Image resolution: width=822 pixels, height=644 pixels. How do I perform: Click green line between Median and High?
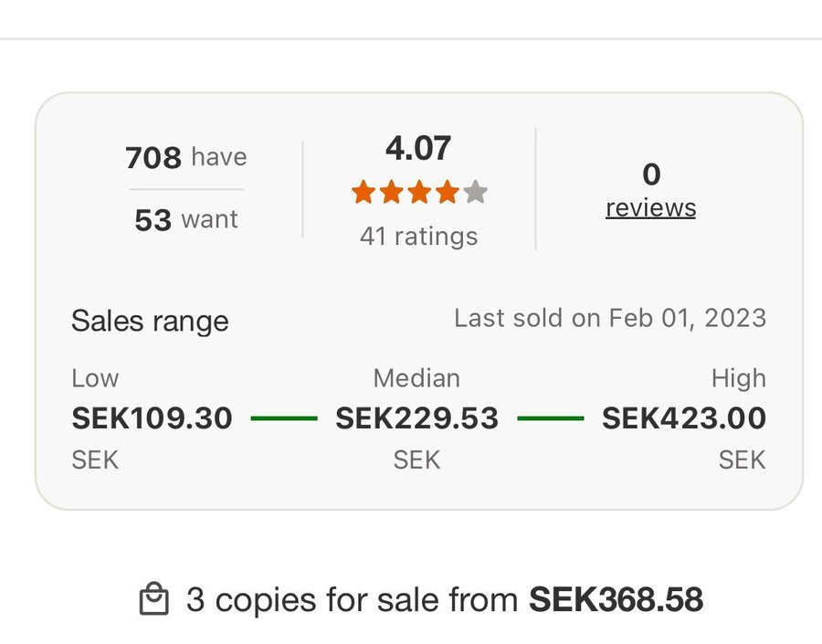pyautogui.click(x=550, y=418)
